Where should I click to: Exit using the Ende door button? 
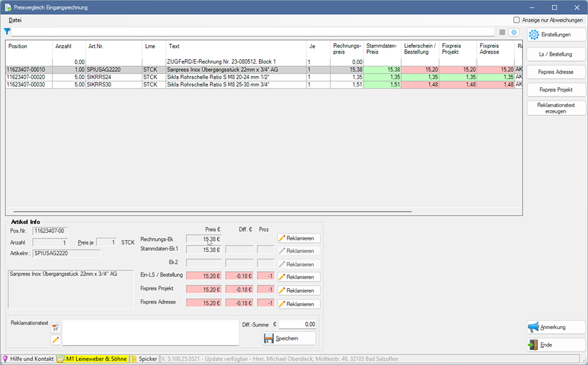click(556, 345)
